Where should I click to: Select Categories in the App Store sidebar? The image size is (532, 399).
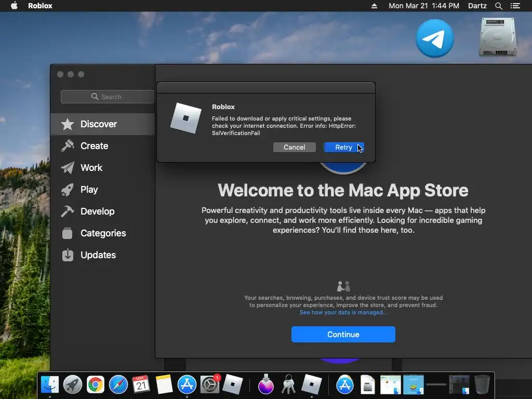(102, 233)
